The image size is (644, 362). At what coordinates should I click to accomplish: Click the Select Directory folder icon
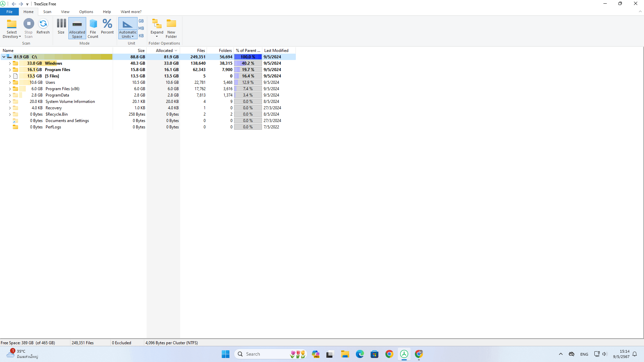coord(12,24)
